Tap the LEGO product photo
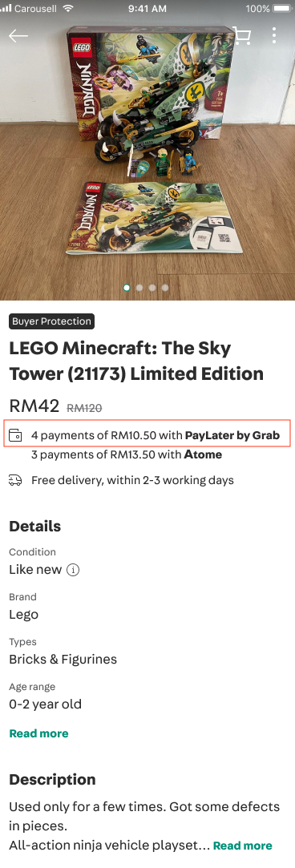The image size is (295, 868). coord(147,150)
